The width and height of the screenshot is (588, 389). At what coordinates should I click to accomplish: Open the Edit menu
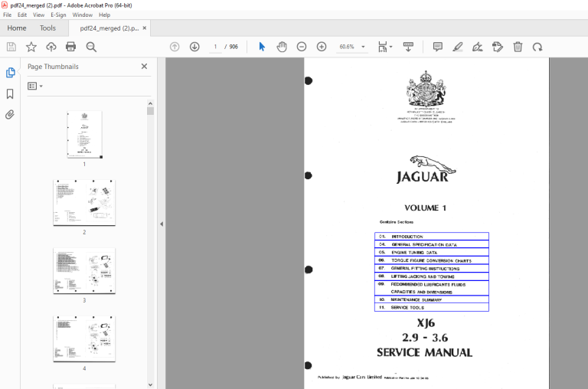click(22, 15)
